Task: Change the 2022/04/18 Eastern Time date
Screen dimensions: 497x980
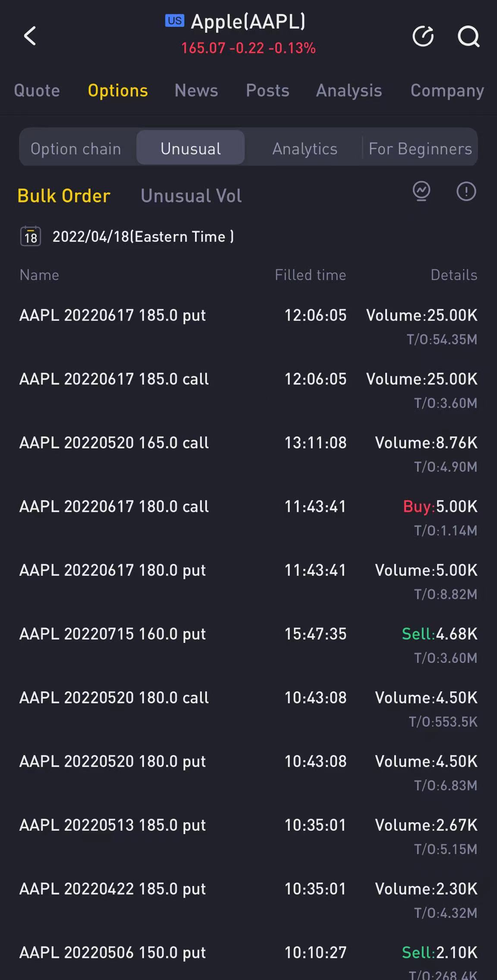Action: pyautogui.click(x=143, y=237)
